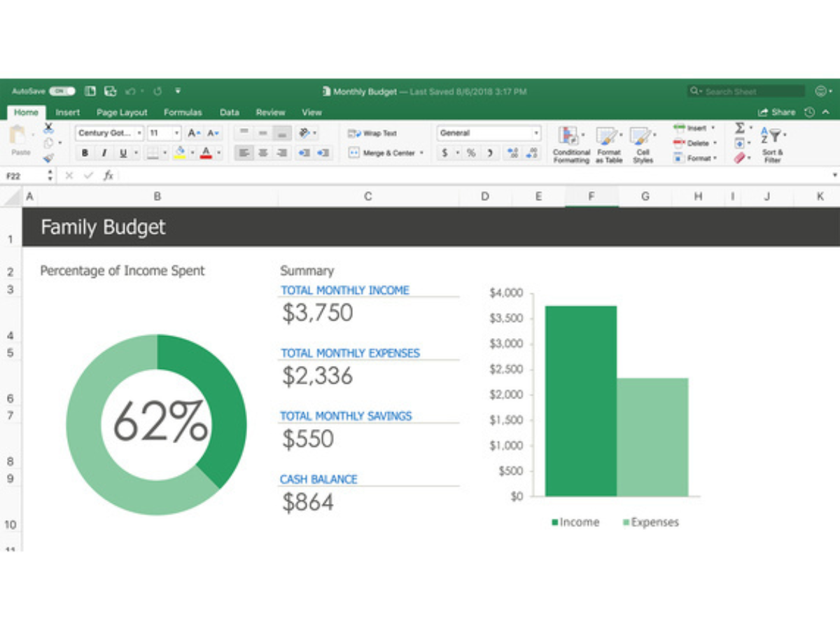Screen dimensions: 840x630
Task: Open the Page Layout tab
Action: click(122, 112)
